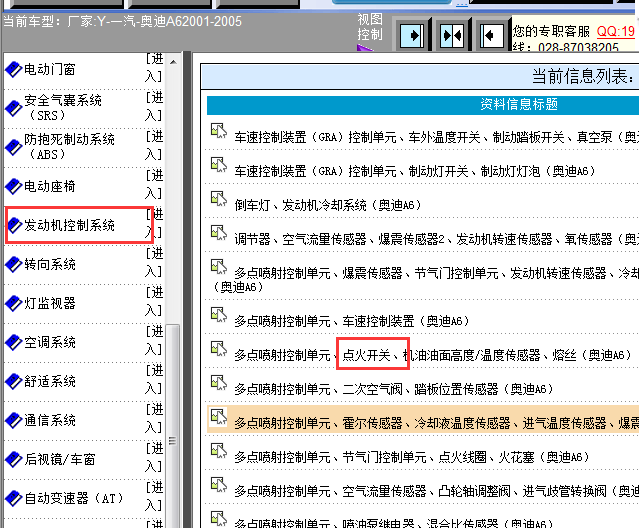This screenshot has height=528, width=639.
Task: Click book icon beside 灯监视器
Action: click(x=13, y=303)
